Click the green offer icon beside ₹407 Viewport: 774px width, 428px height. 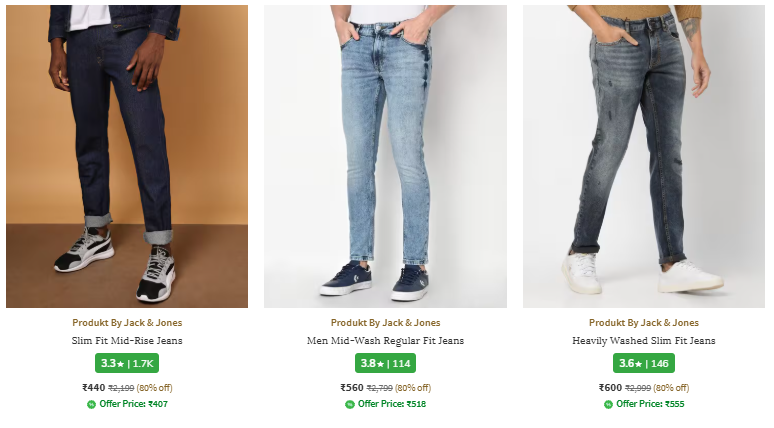coord(91,404)
